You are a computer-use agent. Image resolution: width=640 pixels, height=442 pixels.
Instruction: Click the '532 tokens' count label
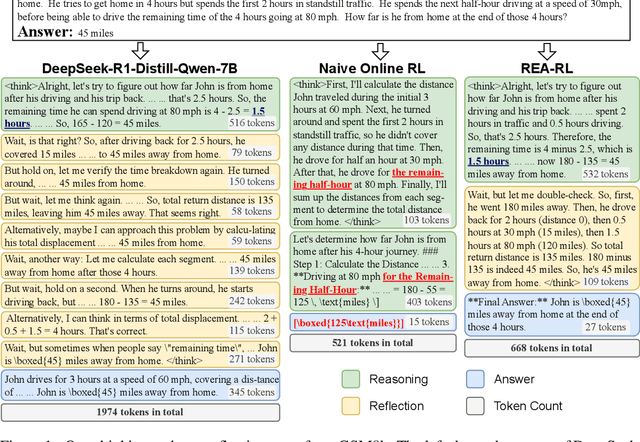coord(605,174)
